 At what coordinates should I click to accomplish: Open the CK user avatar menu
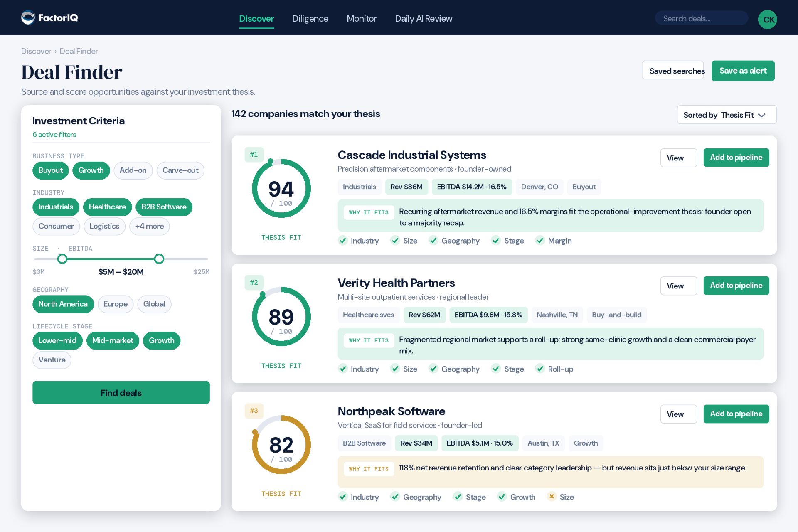coord(767,19)
